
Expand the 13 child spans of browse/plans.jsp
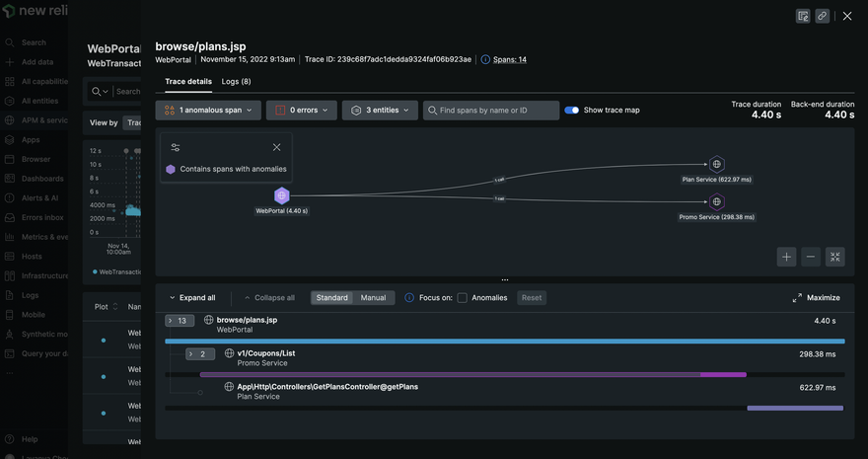[181, 321]
